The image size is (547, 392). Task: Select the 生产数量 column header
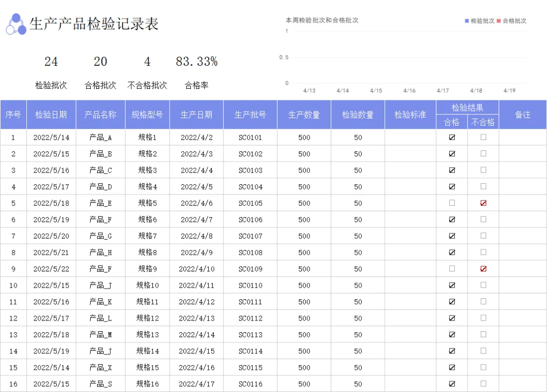pos(304,115)
